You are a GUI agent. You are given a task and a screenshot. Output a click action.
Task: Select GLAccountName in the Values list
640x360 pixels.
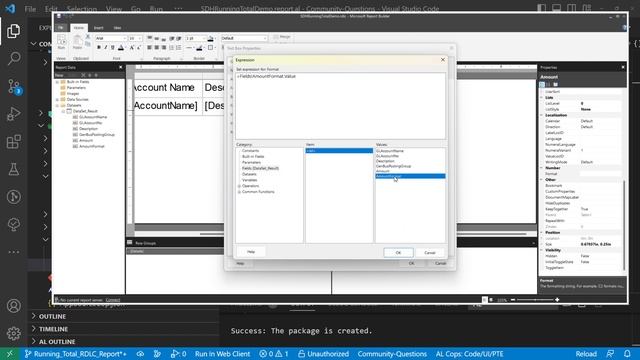(390, 151)
